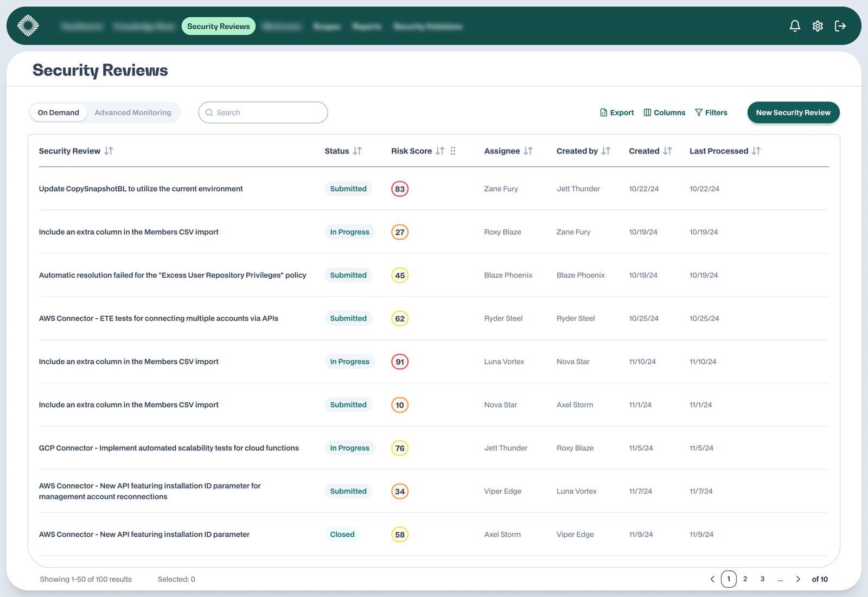This screenshot has height=597, width=868.
Task: Click last processed date 11/9/24
Action: tap(701, 535)
